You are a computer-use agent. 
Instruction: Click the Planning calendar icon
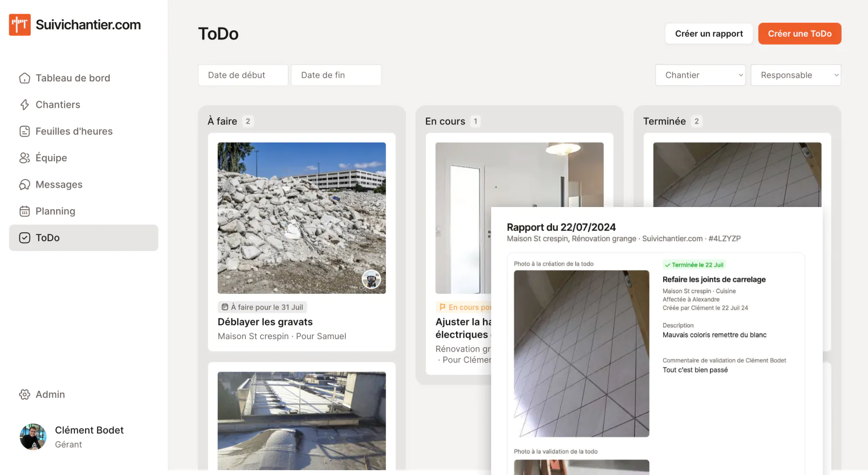coord(24,211)
